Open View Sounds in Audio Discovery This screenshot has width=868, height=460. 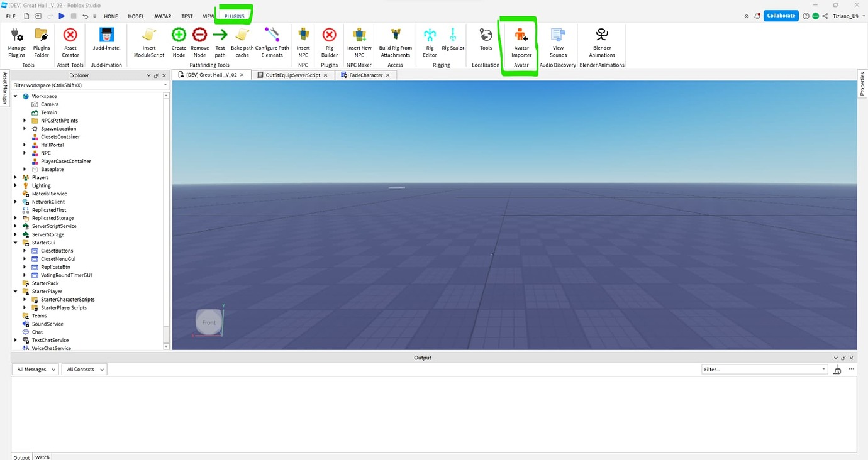558,42
